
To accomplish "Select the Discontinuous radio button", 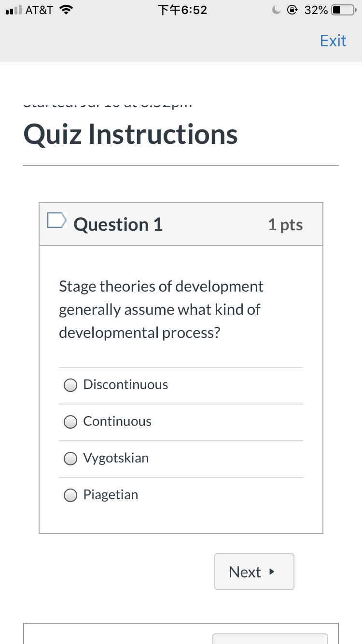I will coord(70,385).
